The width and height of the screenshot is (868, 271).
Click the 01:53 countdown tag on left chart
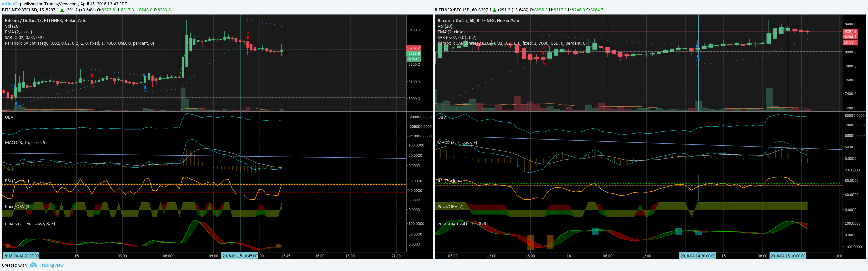(414, 59)
